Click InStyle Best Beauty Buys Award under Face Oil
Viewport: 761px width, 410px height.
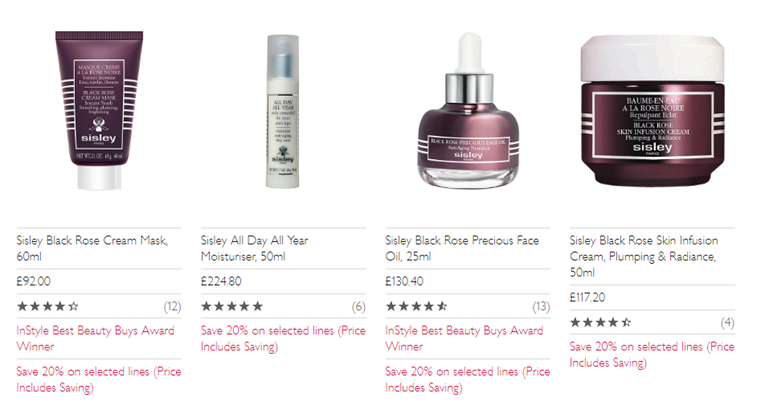(x=464, y=338)
